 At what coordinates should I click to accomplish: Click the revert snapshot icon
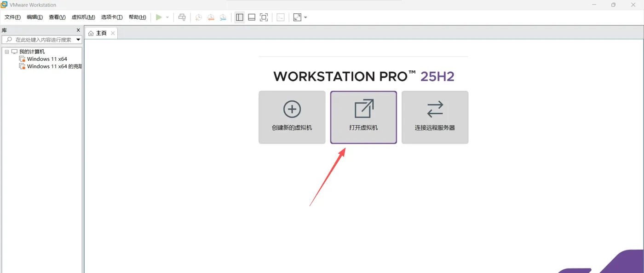pos(211,17)
